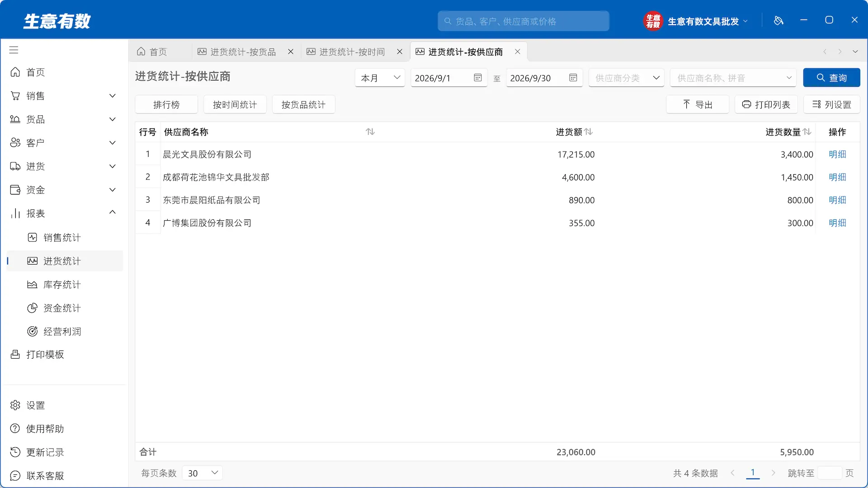Click the 跳转至 page number input

click(x=830, y=473)
